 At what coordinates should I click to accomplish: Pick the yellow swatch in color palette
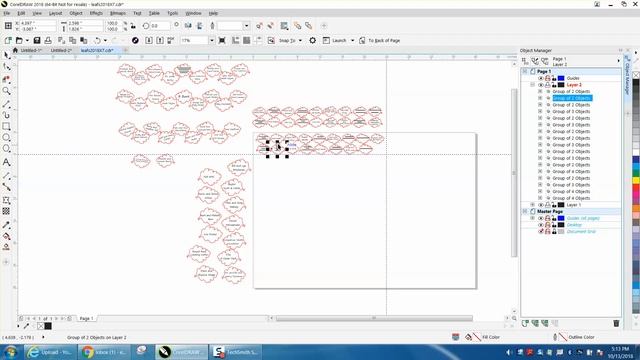(x=636, y=180)
